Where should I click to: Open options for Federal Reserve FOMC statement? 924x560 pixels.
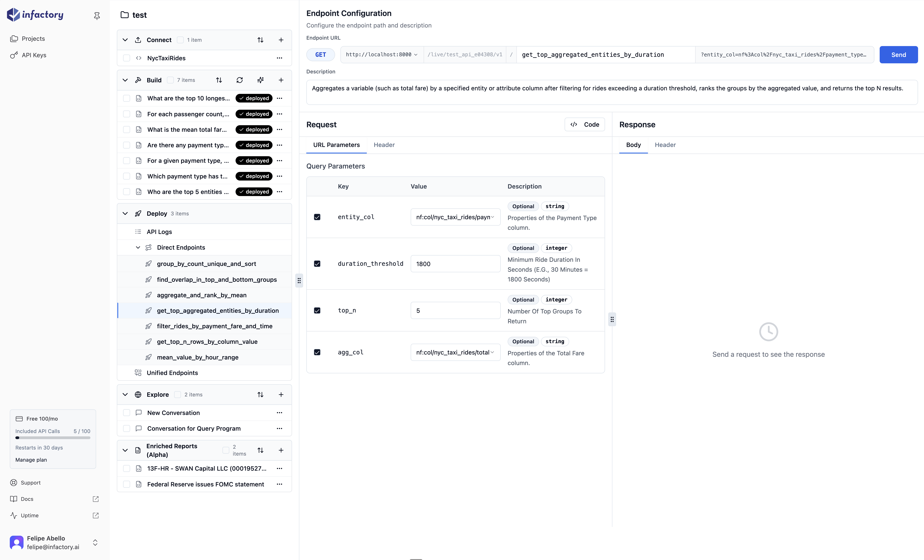click(x=279, y=484)
